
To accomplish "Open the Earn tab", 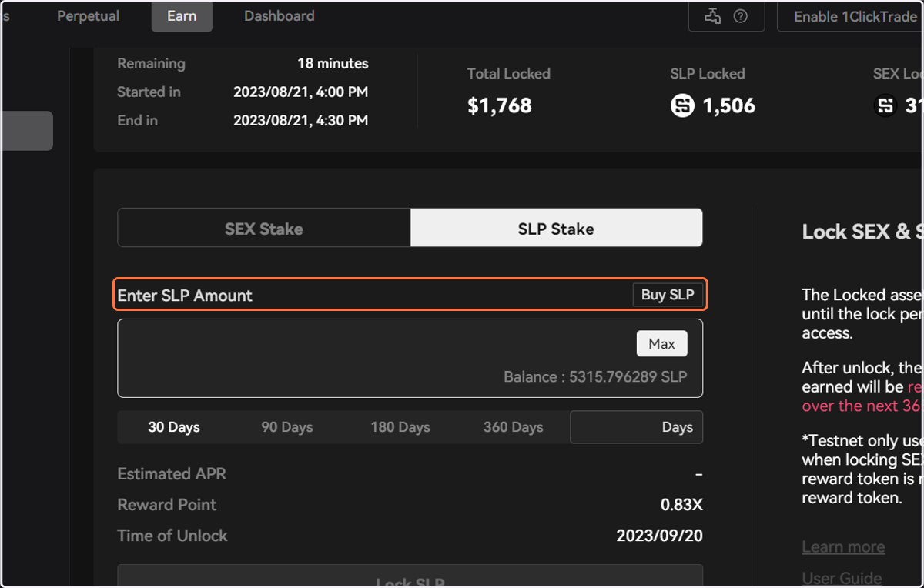I will pyautogui.click(x=182, y=16).
